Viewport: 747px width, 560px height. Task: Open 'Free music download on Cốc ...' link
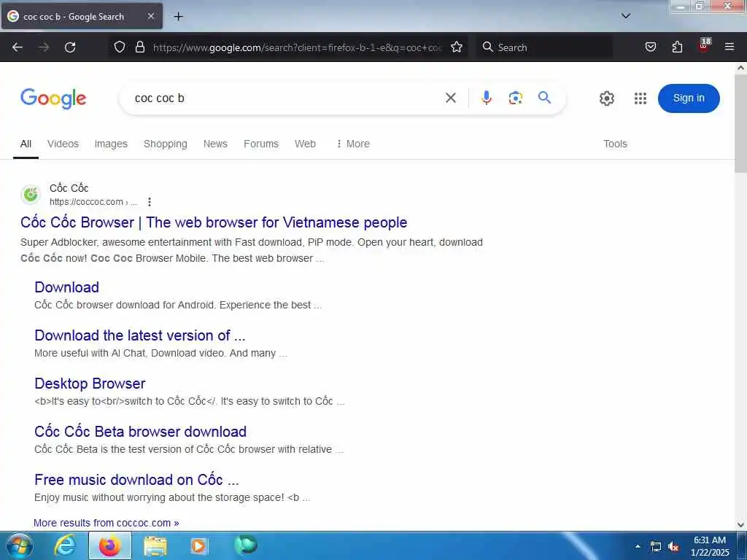[136, 480]
